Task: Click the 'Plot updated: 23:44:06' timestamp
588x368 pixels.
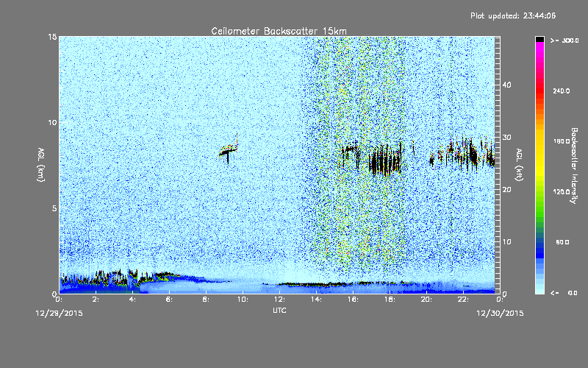Action: 513,15
